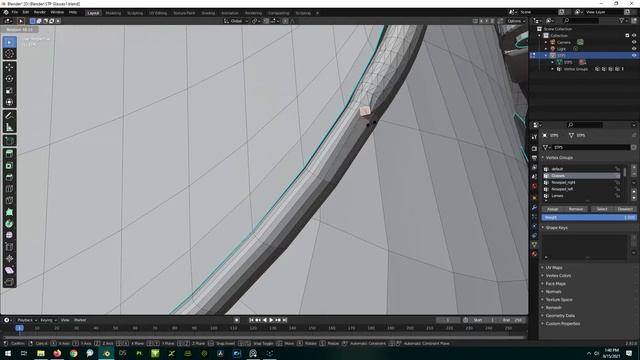
Task: Click the Deselect vertex group button
Action: click(x=625, y=209)
